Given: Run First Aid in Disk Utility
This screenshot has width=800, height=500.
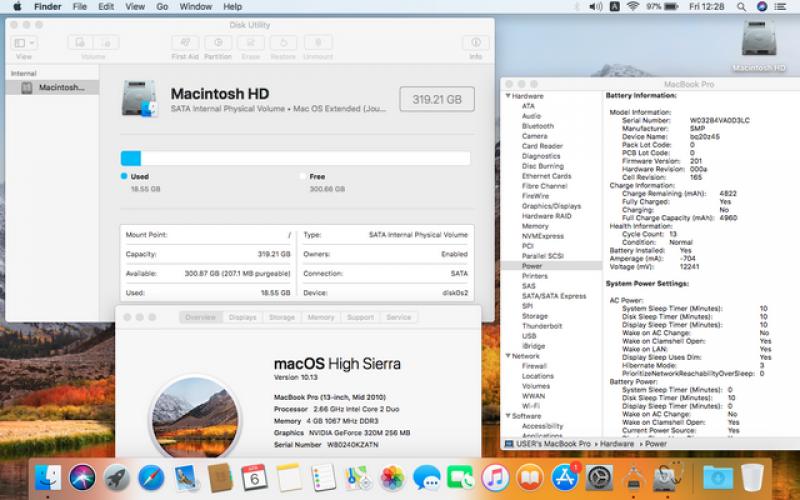Looking at the screenshot, I should pyautogui.click(x=185, y=43).
